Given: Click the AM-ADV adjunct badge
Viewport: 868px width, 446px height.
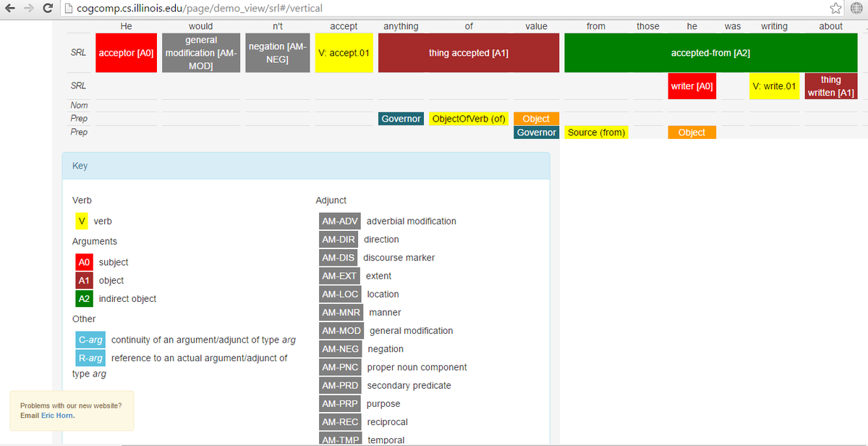Looking at the screenshot, I should (x=340, y=221).
